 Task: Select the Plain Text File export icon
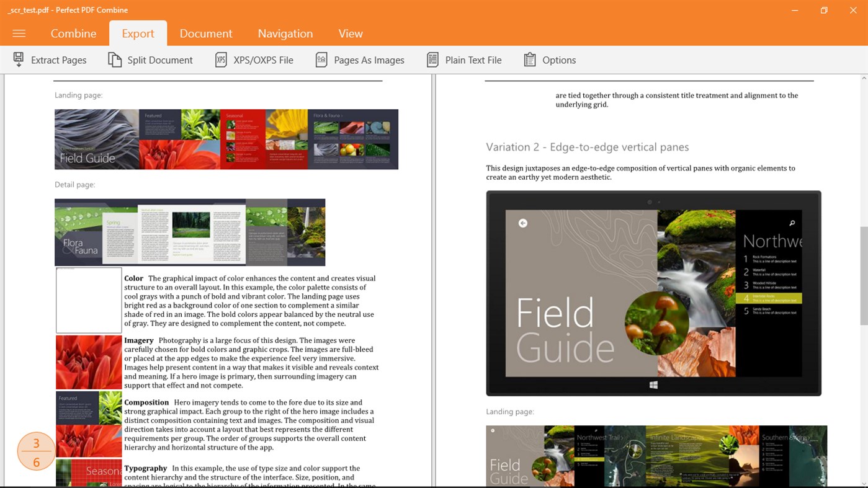point(431,60)
